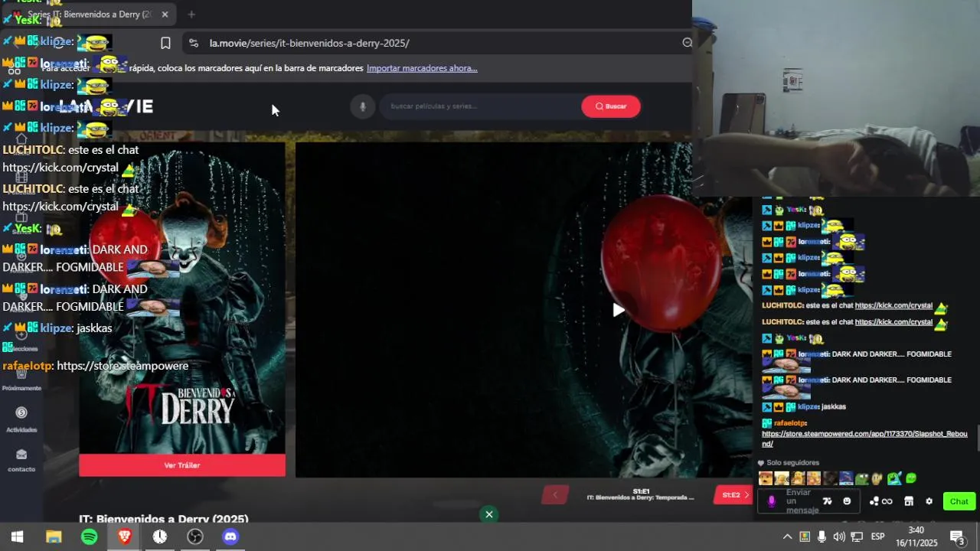Click the Solo seguidores label
Screen dimensions: 980x551
pos(792,463)
